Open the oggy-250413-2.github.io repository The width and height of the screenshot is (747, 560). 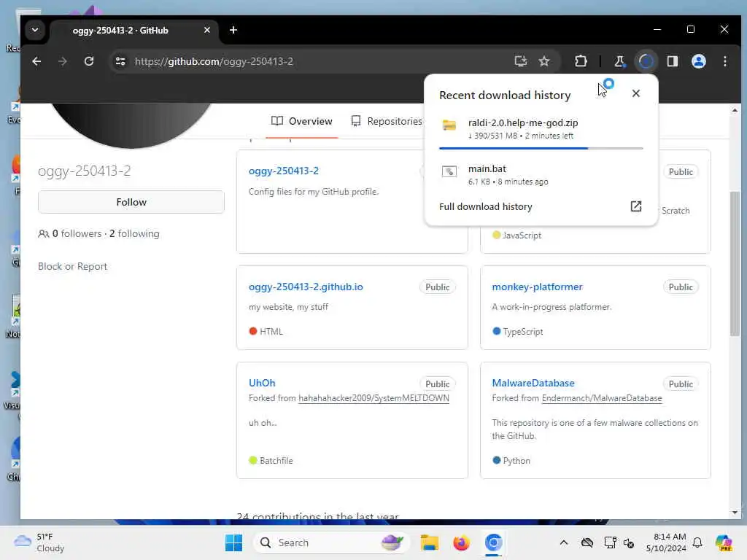pyautogui.click(x=306, y=287)
